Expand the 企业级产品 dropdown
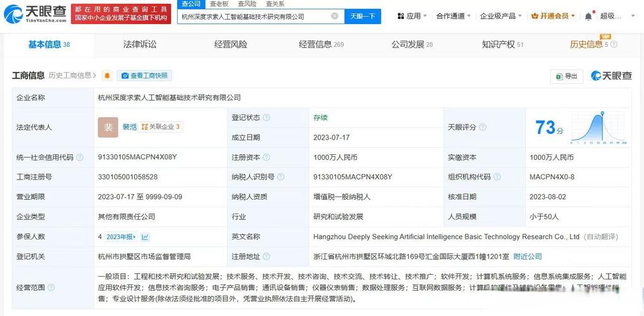 click(x=500, y=16)
